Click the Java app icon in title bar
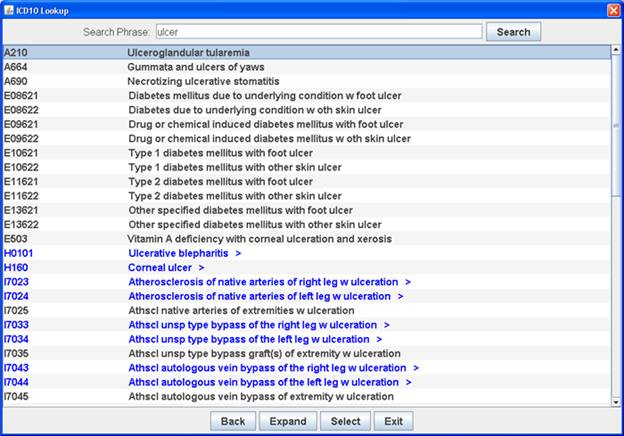This screenshot has height=436, width=624. point(9,10)
